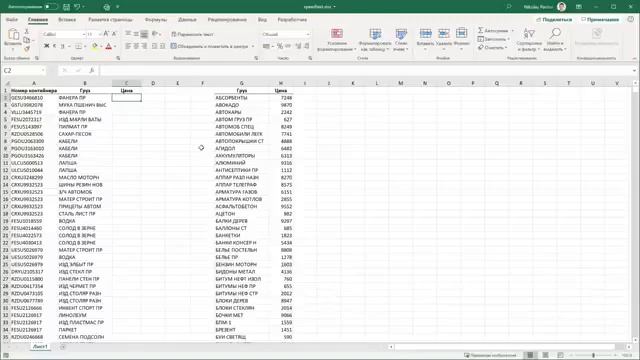This screenshot has height=360, width=640.
Task: Open Стили ячеек dropdown
Action: 401,40
